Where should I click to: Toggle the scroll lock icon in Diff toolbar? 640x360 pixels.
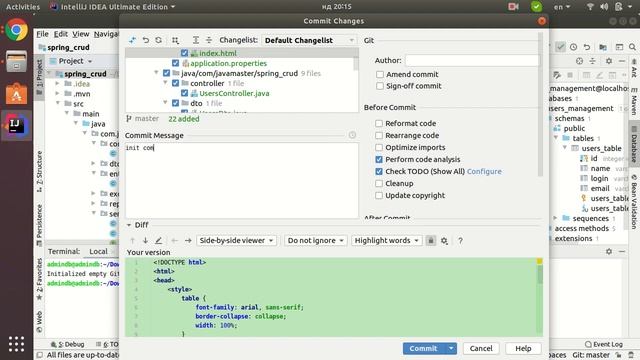pos(431,241)
